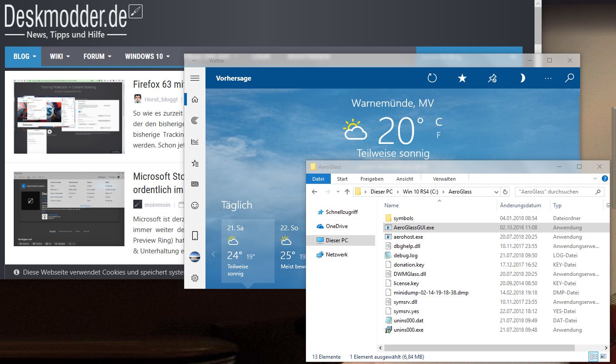This screenshot has height=364, width=616.
Task: Refresh the weather forecast
Action: pyautogui.click(x=432, y=78)
